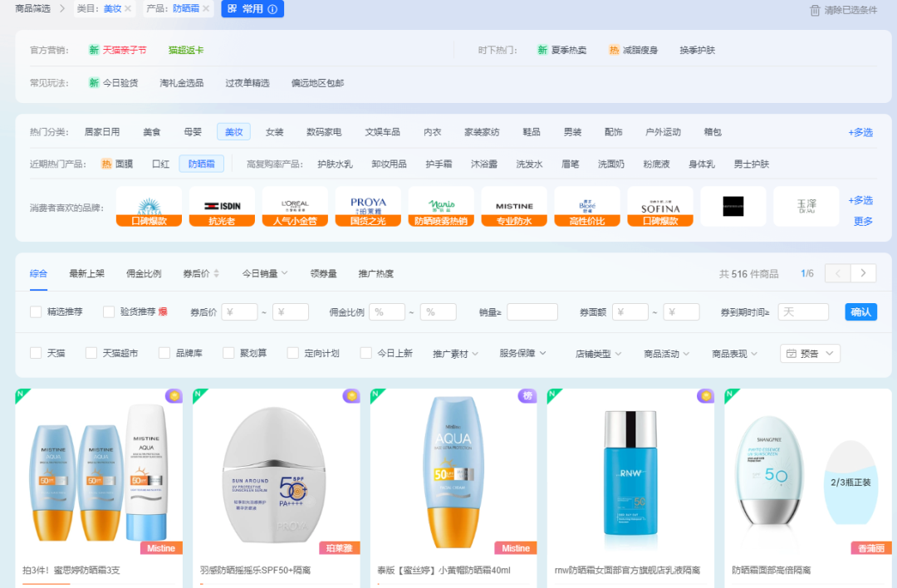Switch to the 推广热度 sort tab
This screenshot has height=588, width=897.
coord(376,273)
